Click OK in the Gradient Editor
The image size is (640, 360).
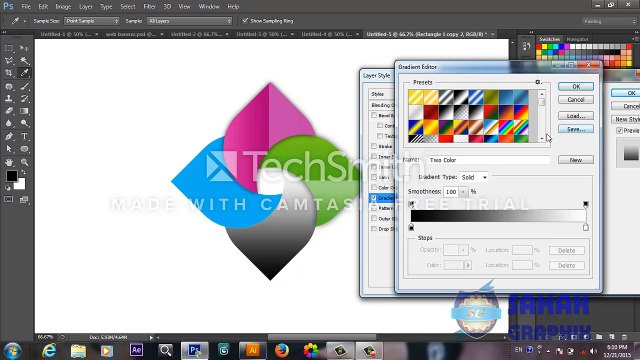(576, 87)
